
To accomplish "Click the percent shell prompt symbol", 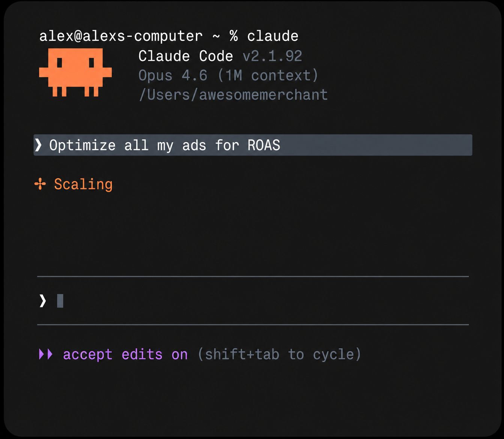I will point(234,36).
